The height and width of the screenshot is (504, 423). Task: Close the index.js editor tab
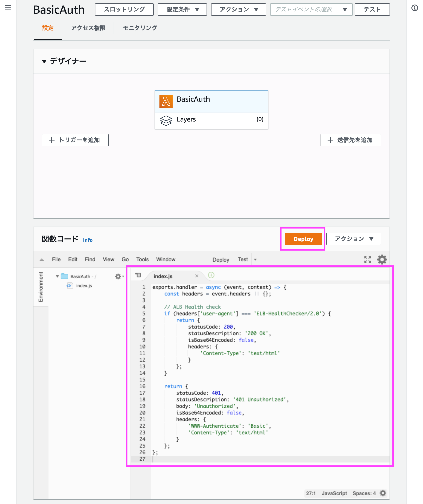coord(197,276)
